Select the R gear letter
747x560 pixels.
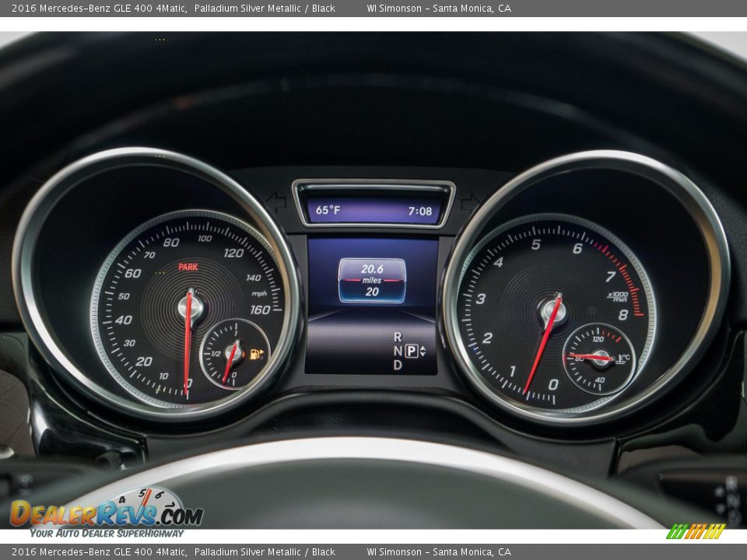tap(398, 337)
